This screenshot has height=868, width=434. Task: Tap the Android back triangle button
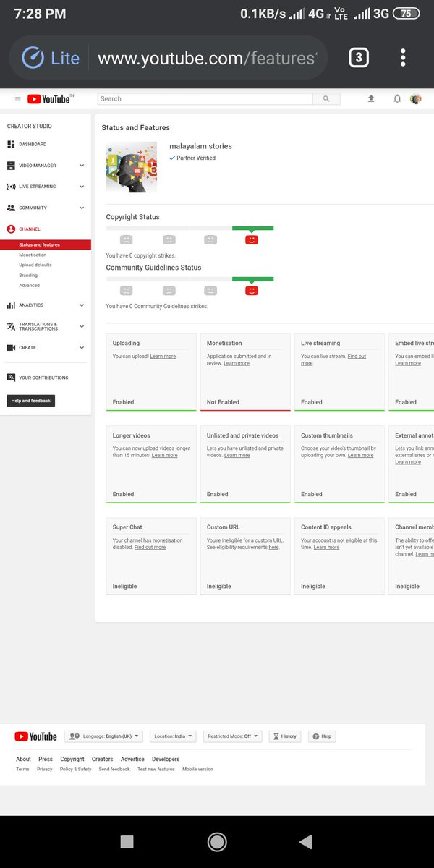click(305, 841)
